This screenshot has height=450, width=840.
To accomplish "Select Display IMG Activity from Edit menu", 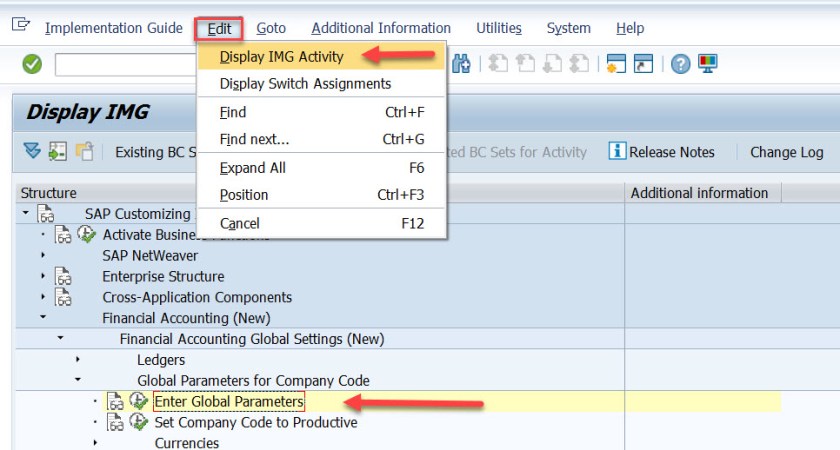I will (x=281, y=56).
